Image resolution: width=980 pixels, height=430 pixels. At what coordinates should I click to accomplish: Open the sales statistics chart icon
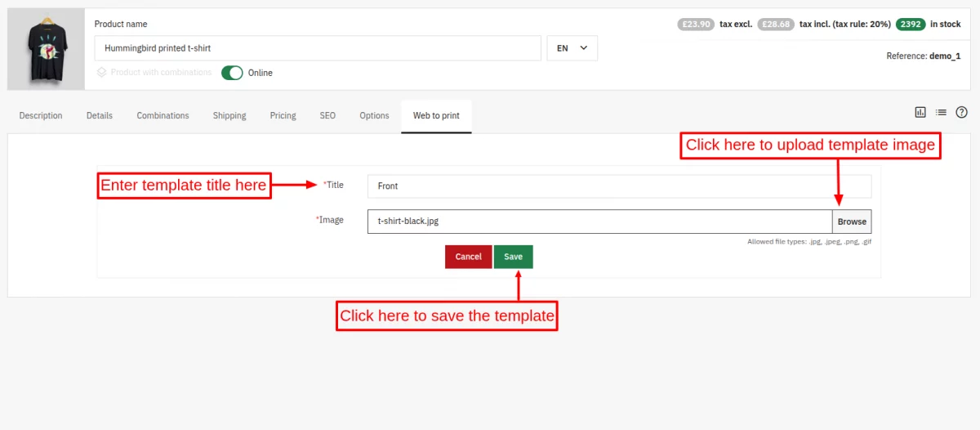[920, 112]
